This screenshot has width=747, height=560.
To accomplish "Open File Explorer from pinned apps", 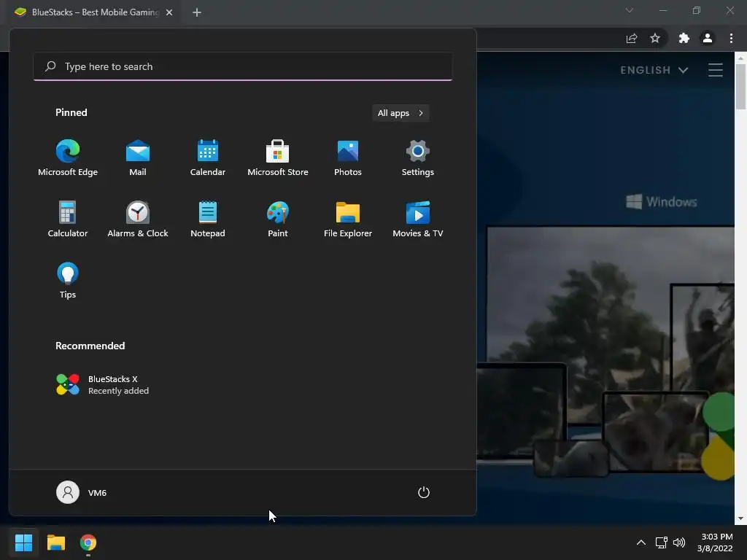I will click(348, 219).
